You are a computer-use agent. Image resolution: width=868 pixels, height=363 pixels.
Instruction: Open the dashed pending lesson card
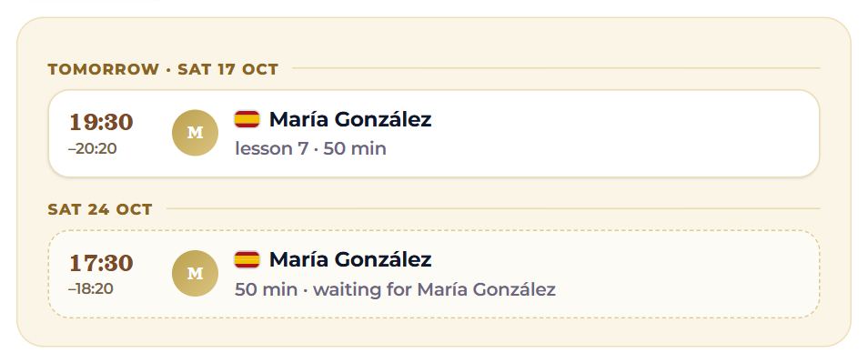pos(434,274)
